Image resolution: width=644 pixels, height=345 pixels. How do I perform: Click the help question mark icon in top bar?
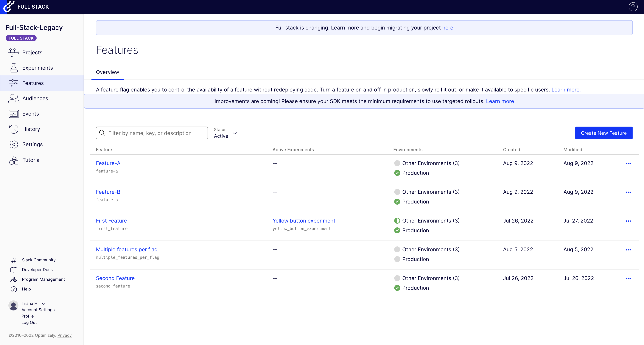click(633, 7)
